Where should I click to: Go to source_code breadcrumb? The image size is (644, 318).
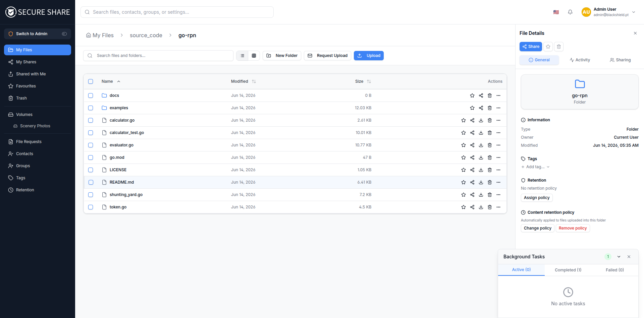[x=146, y=35]
